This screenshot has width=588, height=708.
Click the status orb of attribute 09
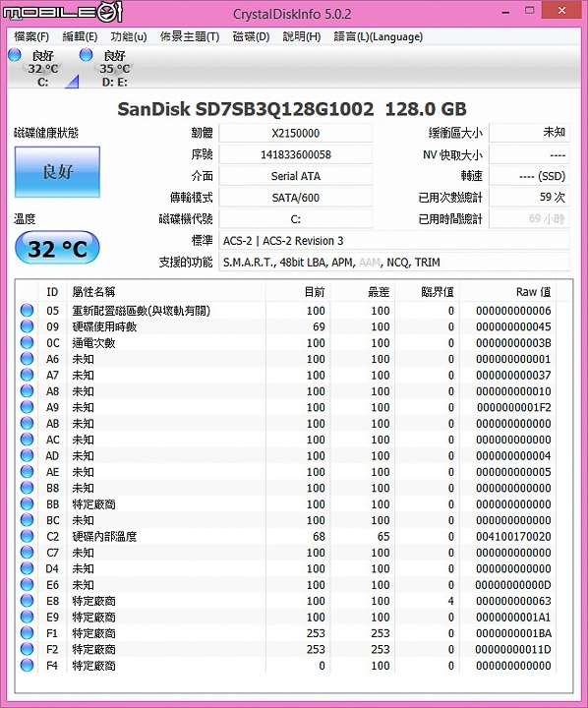(x=28, y=326)
